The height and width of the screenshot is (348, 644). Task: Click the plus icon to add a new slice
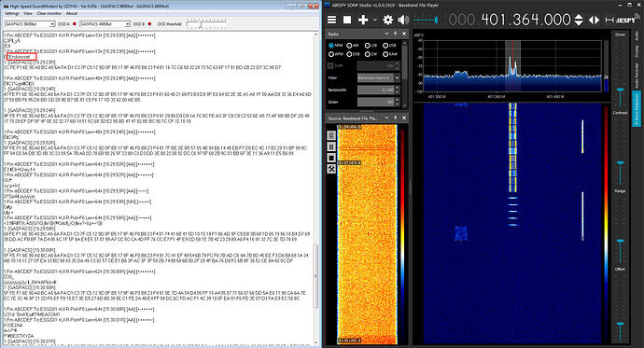click(363, 20)
